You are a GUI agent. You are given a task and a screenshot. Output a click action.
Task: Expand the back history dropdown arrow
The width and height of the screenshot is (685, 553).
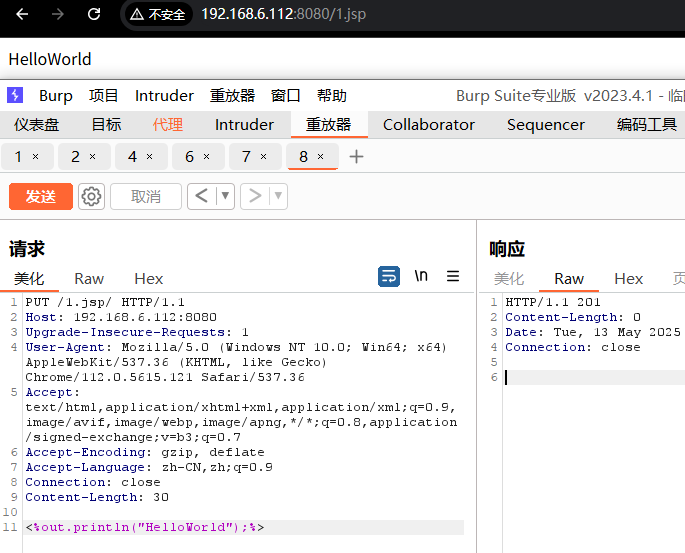[x=225, y=197]
